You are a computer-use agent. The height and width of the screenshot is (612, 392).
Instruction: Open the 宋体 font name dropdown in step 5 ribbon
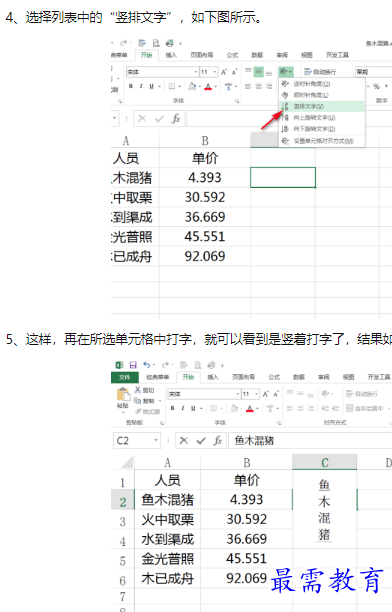click(238, 394)
